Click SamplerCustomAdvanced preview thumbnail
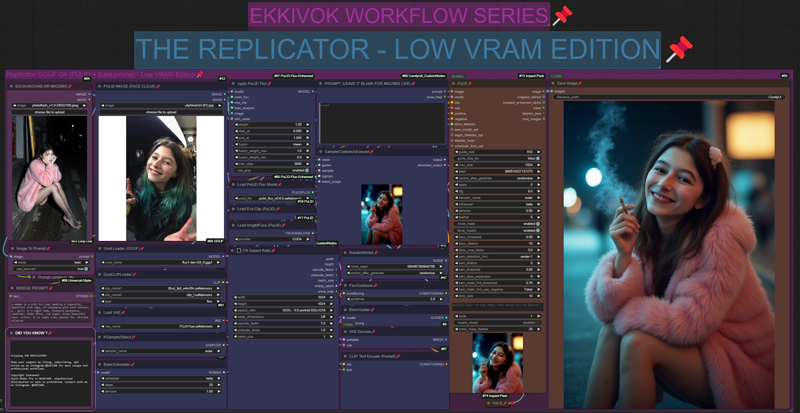The height and width of the screenshot is (413, 800). point(382,214)
